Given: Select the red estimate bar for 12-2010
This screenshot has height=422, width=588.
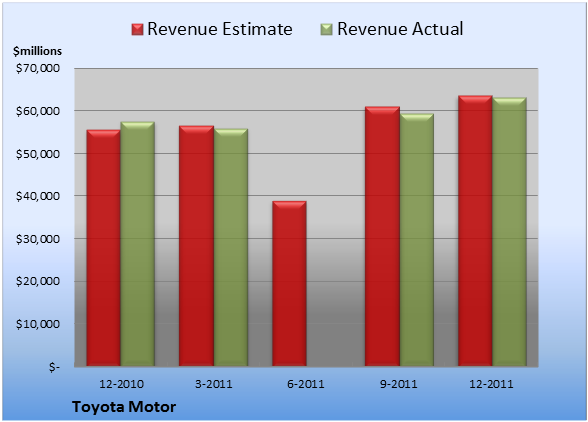Looking at the screenshot, I should 104,248.
